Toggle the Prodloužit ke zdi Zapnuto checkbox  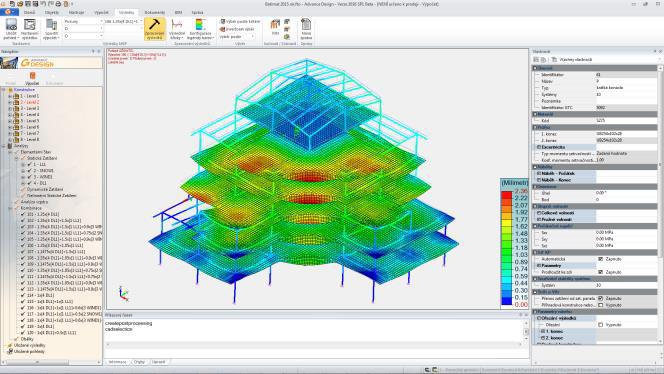click(x=600, y=272)
